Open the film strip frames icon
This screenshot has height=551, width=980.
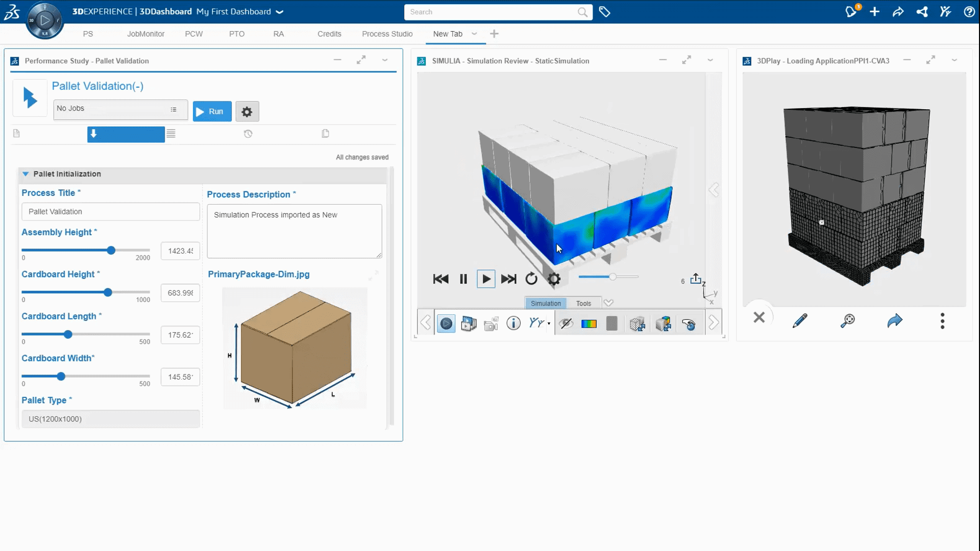click(x=469, y=323)
